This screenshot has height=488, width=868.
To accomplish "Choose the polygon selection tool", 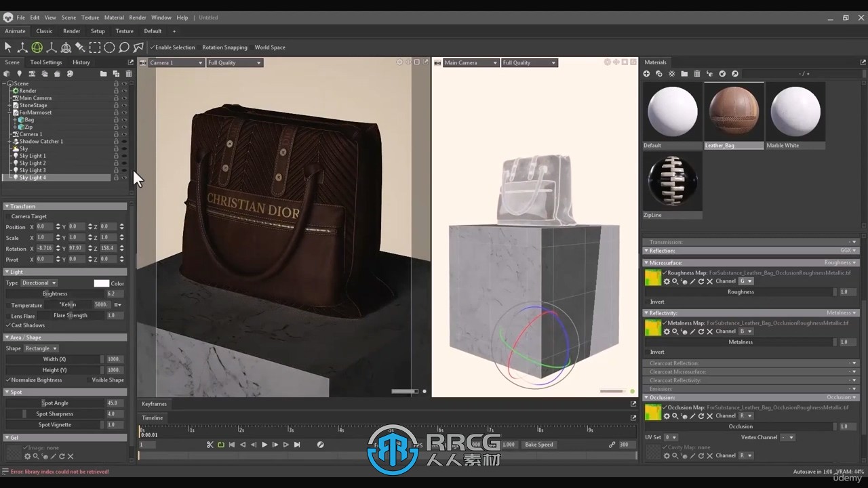I will click(x=138, y=47).
